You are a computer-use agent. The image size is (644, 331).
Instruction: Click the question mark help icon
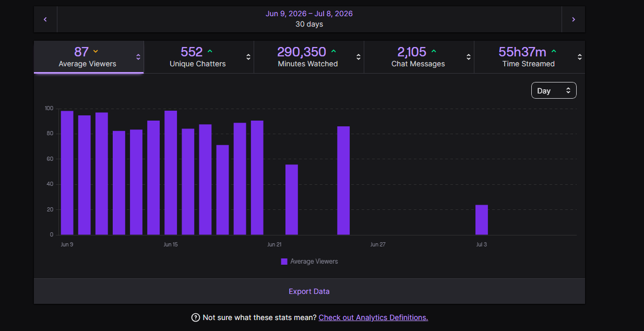click(x=196, y=317)
